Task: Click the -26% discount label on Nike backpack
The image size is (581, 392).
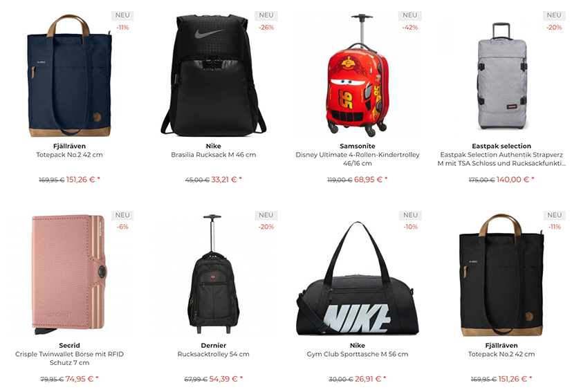Action: pos(266,28)
